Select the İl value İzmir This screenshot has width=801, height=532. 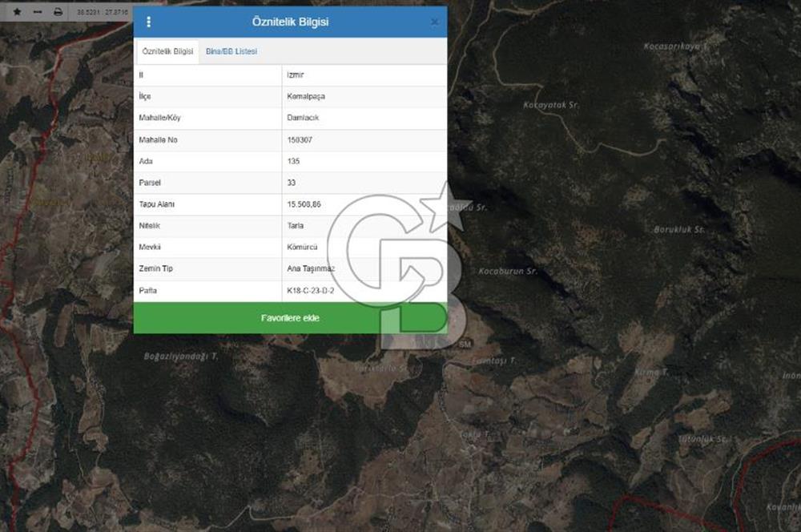pyautogui.click(x=296, y=75)
